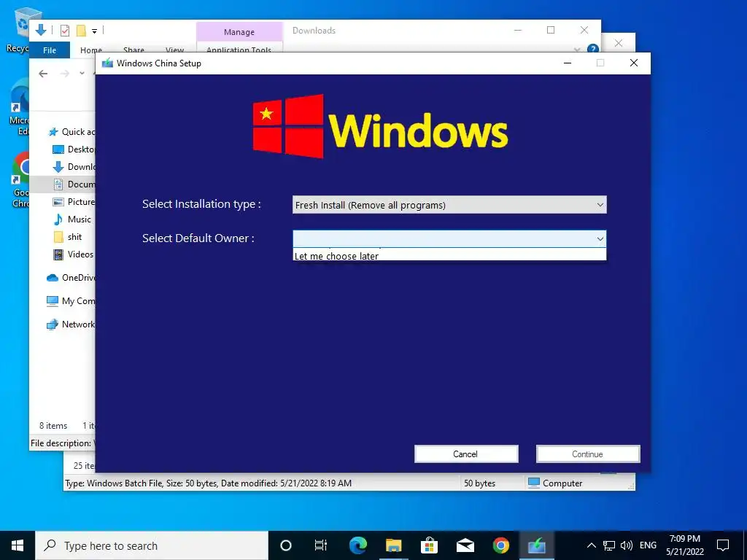Maximize the Downloads Explorer window
Screen dimensions: 747x560
551,30
